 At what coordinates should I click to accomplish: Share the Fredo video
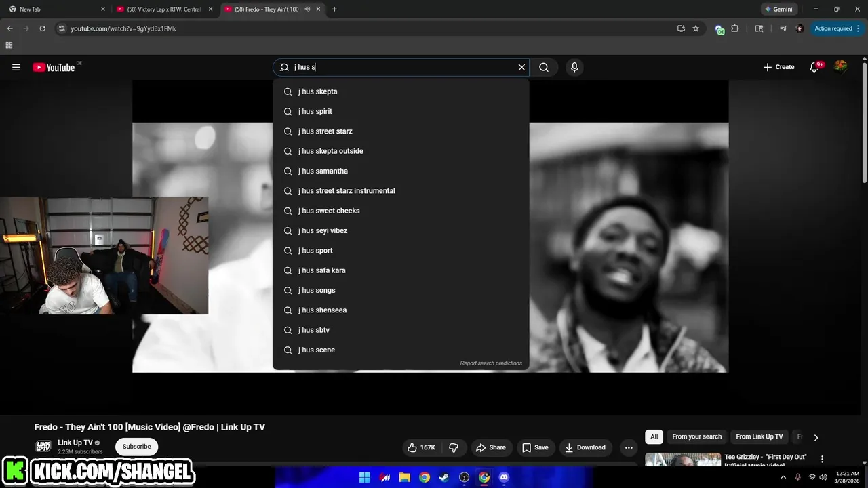pos(491,447)
